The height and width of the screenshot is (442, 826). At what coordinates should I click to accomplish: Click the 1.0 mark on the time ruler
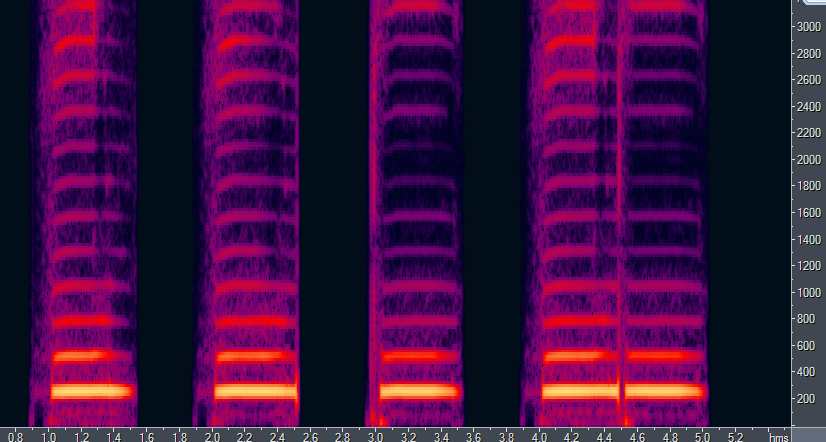(x=49, y=437)
